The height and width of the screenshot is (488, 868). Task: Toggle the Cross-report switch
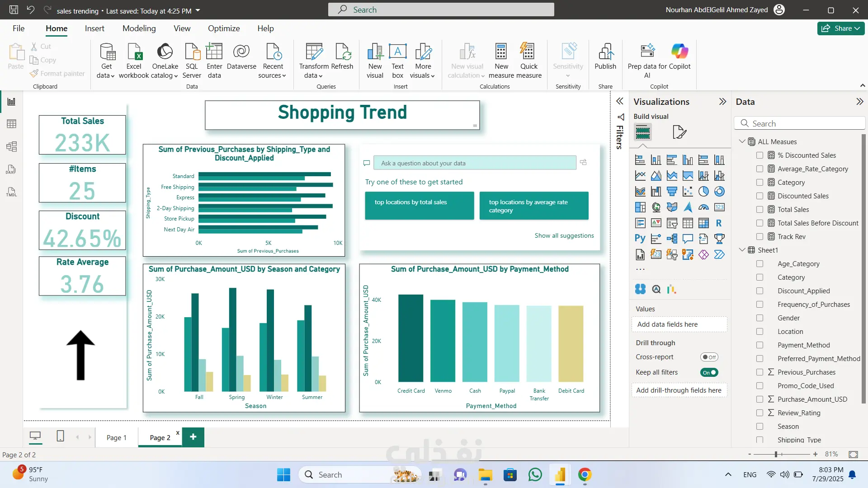coord(709,357)
